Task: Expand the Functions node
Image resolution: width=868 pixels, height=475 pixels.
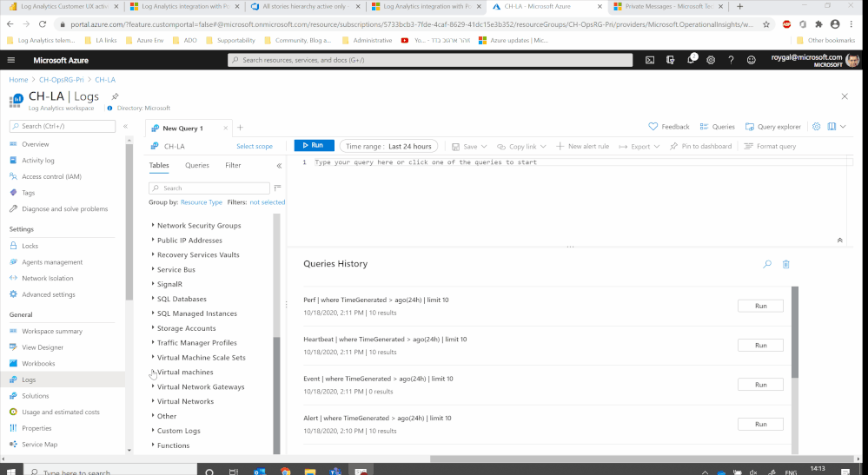Action: [153, 445]
